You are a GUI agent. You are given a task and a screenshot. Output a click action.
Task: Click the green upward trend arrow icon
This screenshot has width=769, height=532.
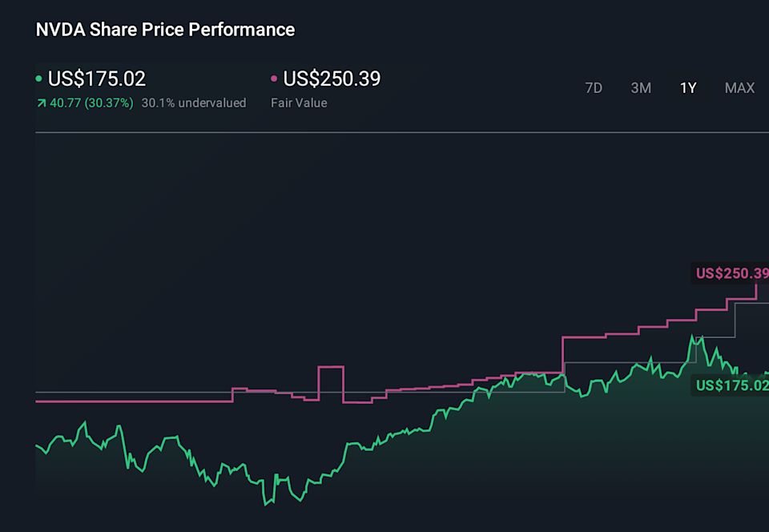tap(41, 103)
